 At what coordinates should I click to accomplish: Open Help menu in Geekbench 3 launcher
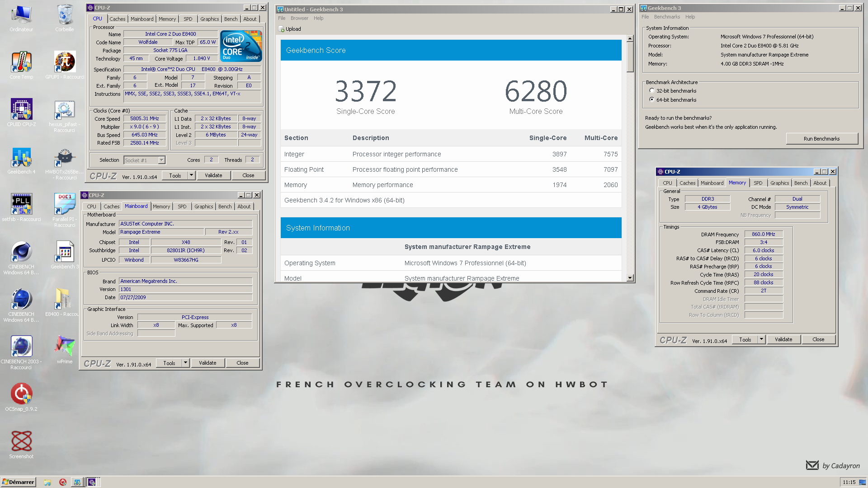(690, 17)
